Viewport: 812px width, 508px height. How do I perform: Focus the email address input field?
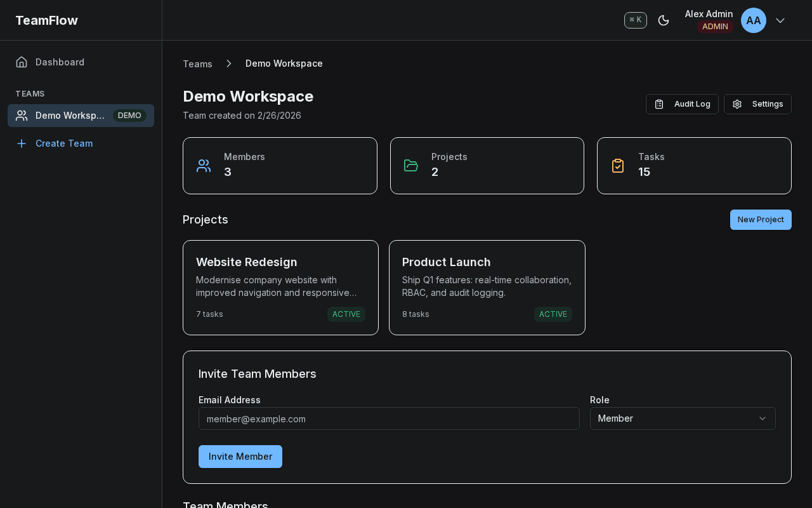389,418
